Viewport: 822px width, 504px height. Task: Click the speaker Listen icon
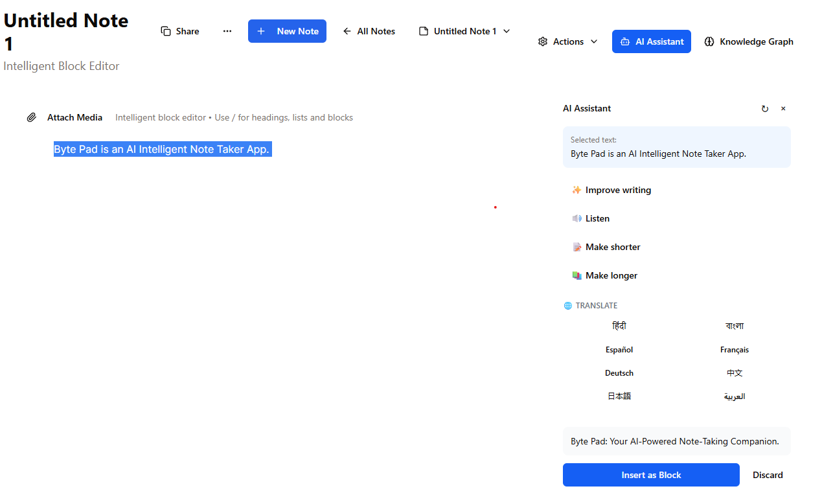tap(577, 218)
